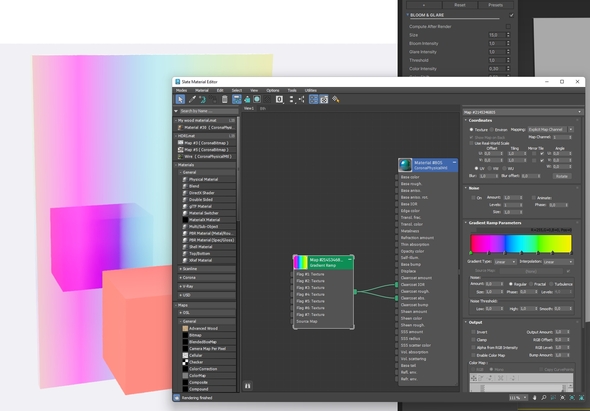The height and width of the screenshot is (411, 590).
Task: Click the Rotate button in Coordinates
Action: click(x=562, y=176)
